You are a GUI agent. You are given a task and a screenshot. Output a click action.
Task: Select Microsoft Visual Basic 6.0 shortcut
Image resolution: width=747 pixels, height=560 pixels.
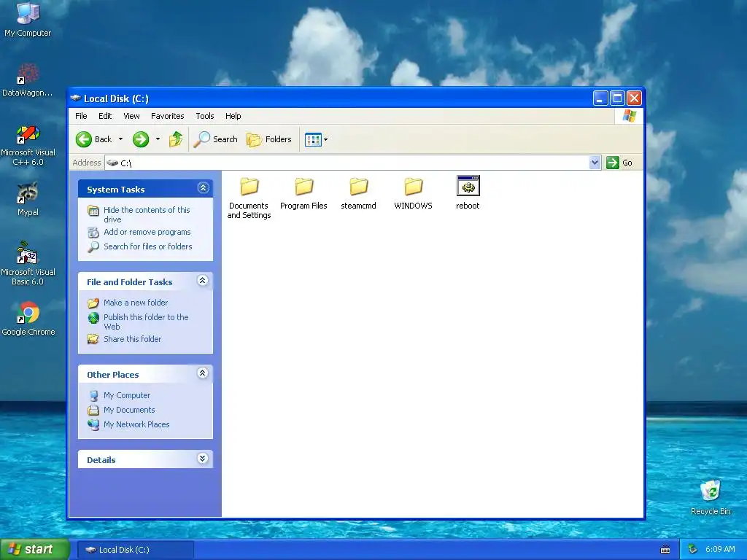(28, 264)
